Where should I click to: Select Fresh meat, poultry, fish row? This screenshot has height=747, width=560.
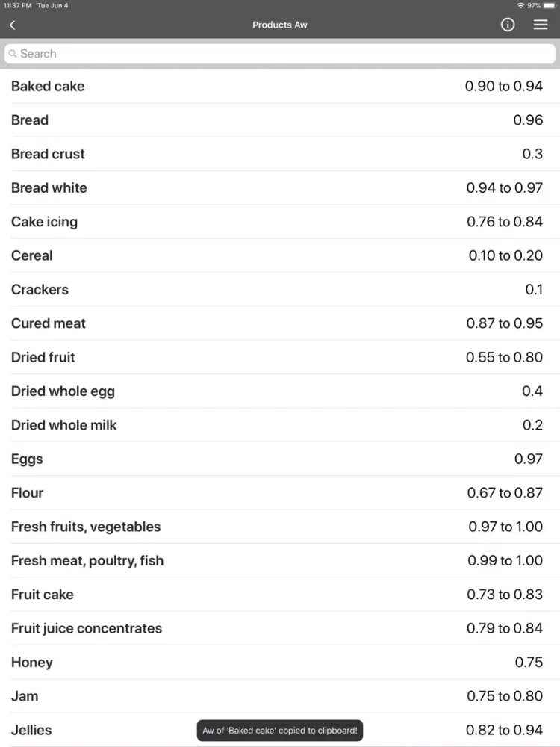[280, 560]
